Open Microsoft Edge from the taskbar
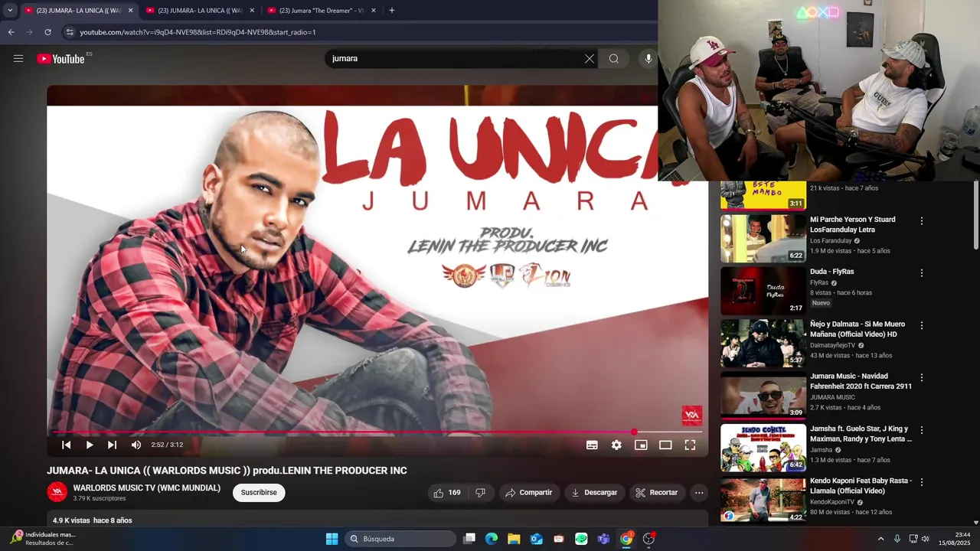980x551 pixels. [x=492, y=539]
